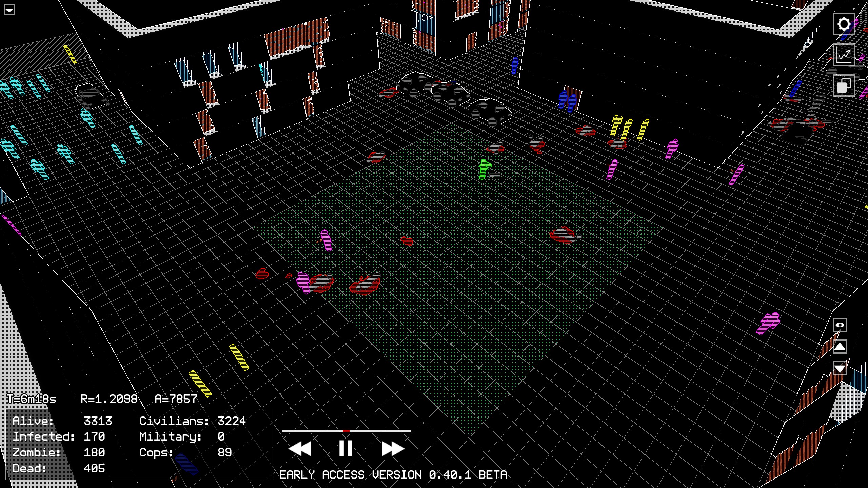The image size is (868, 488).
Task: Expand the top-left dropdown arrow menu
Action: click(x=9, y=9)
